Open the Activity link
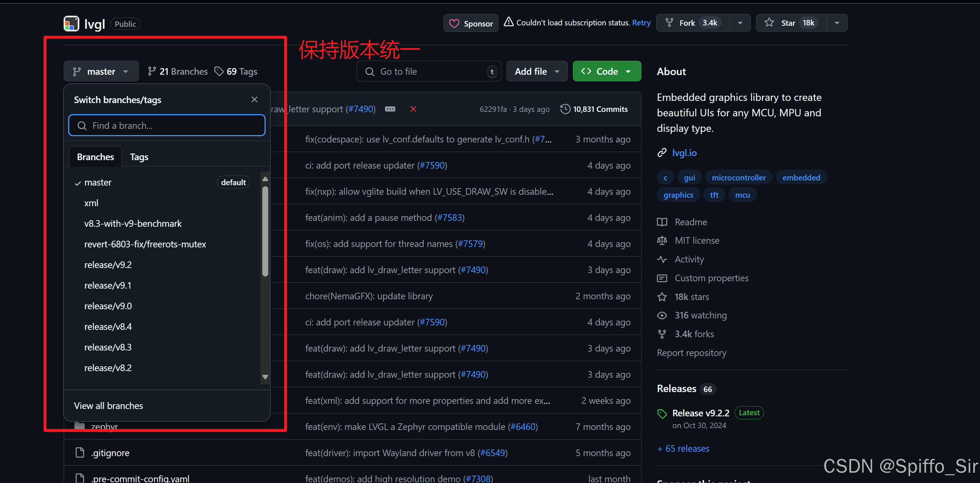The width and height of the screenshot is (980, 483). pos(681,260)
